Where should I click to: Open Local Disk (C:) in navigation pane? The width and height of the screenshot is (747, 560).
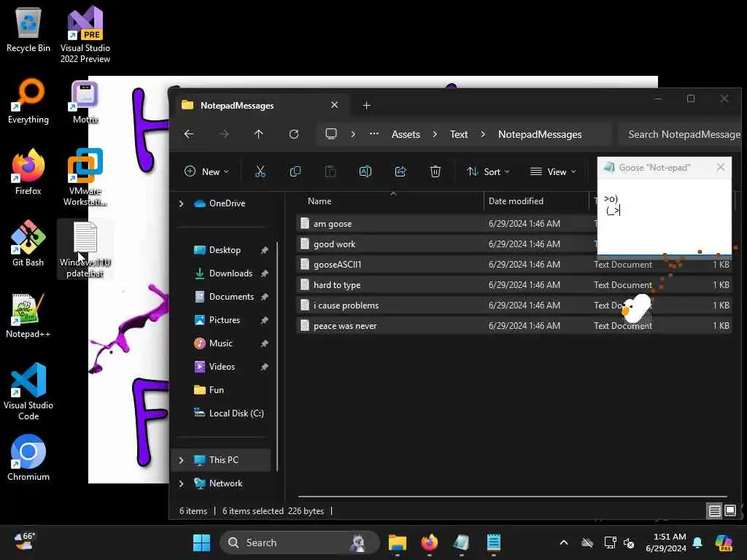click(236, 413)
